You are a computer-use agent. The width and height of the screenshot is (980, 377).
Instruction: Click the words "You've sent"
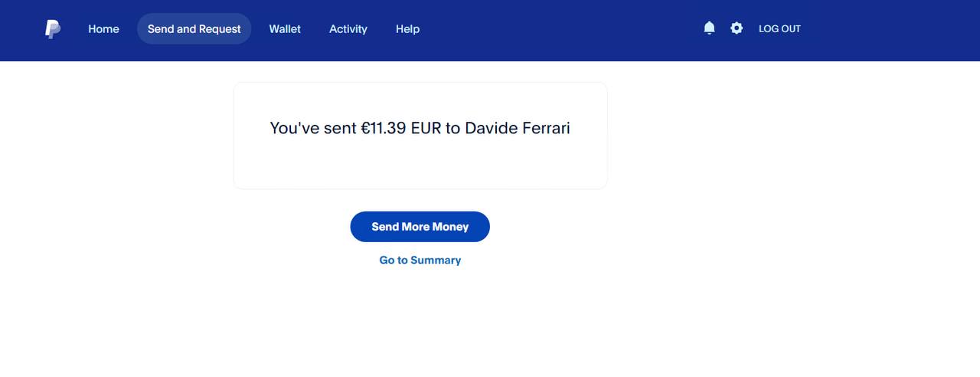pyautogui.click(x=313, y=128)
